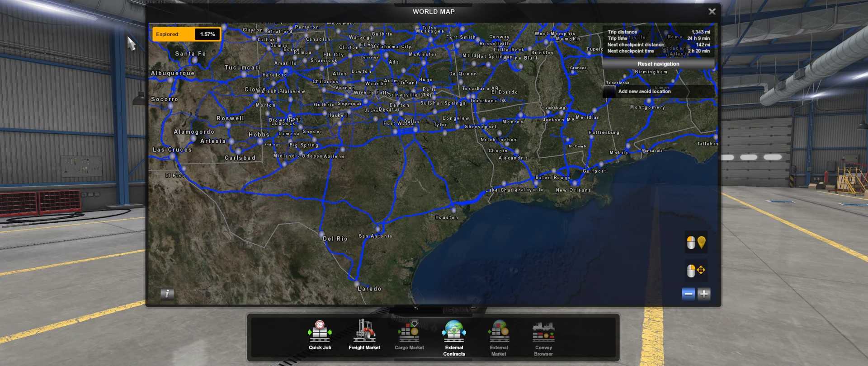Select Houston on the map
Image resolution: width=868 pixels, height=366 pixels.
click(447, 217)
